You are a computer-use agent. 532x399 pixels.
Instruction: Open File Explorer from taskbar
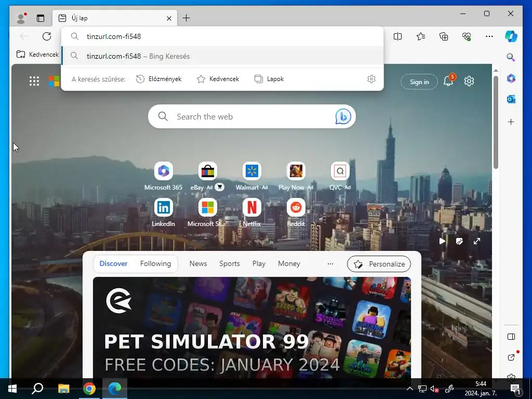point(63,389)
